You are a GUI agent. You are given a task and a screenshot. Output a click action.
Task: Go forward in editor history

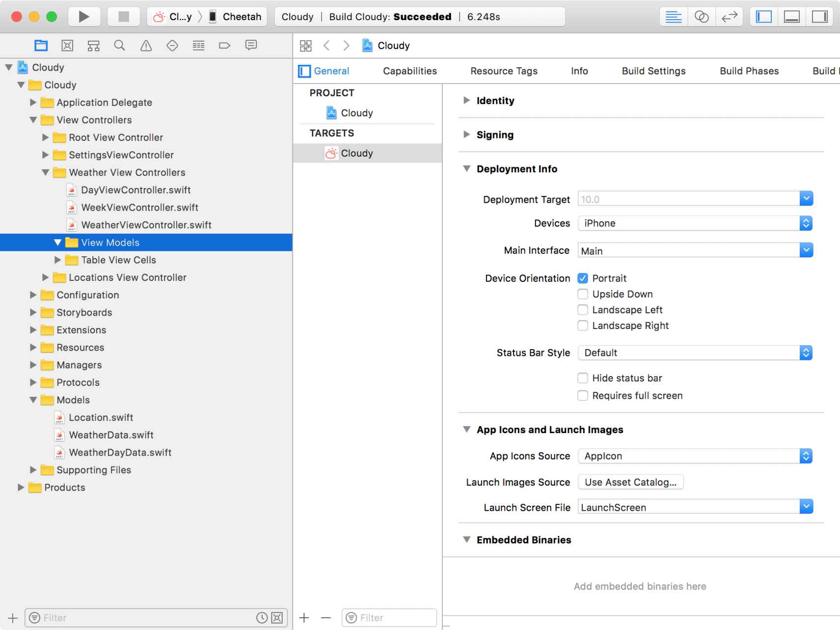tap(346, 46)
